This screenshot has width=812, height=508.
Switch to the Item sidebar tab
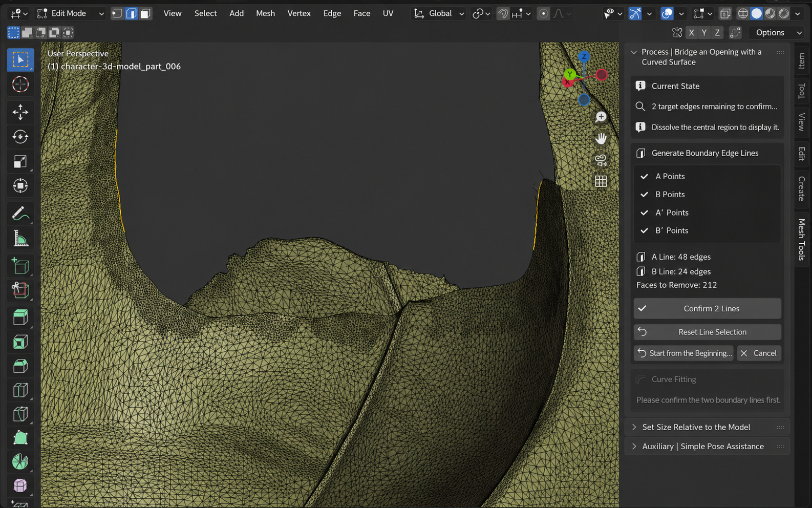click(802, 61)
